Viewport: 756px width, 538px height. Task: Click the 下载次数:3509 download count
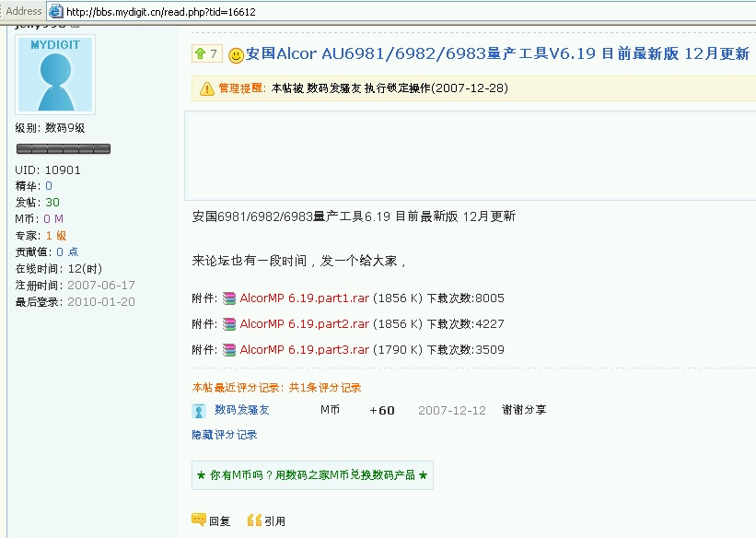466,349
